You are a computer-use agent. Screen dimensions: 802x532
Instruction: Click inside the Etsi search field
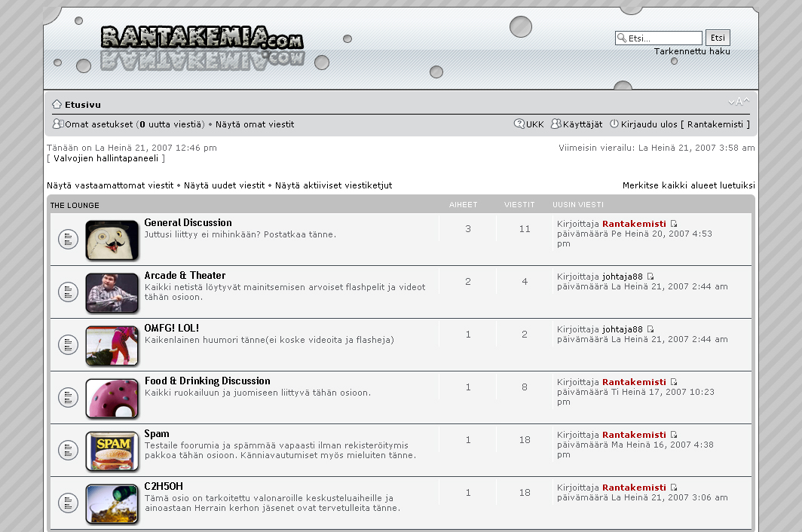(663, 38)
